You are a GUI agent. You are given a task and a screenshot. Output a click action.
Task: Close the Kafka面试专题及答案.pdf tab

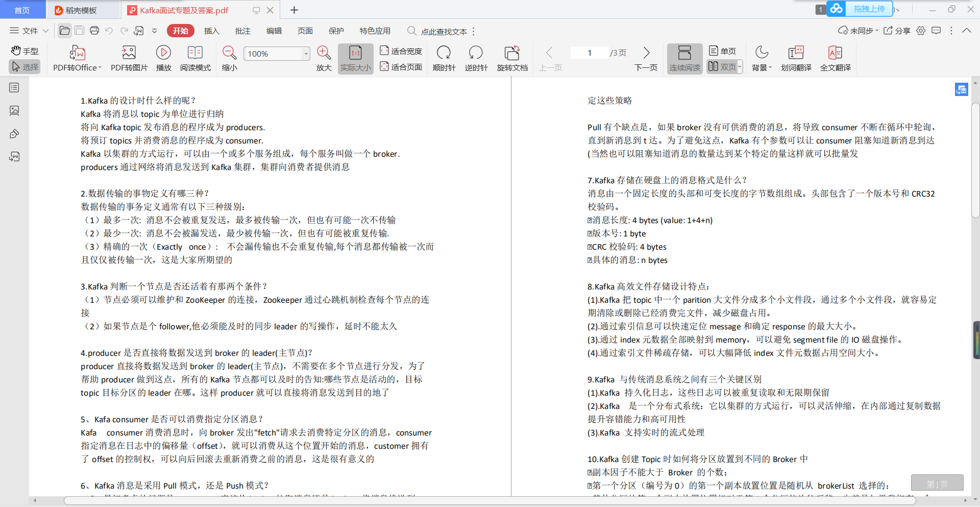[270, 10]
